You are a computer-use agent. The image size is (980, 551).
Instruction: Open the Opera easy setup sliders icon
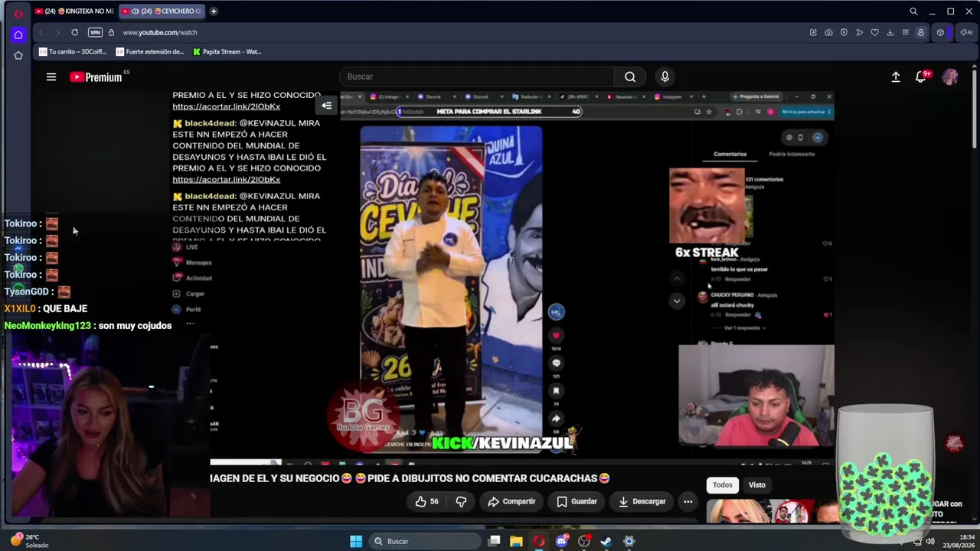point(905,32)
